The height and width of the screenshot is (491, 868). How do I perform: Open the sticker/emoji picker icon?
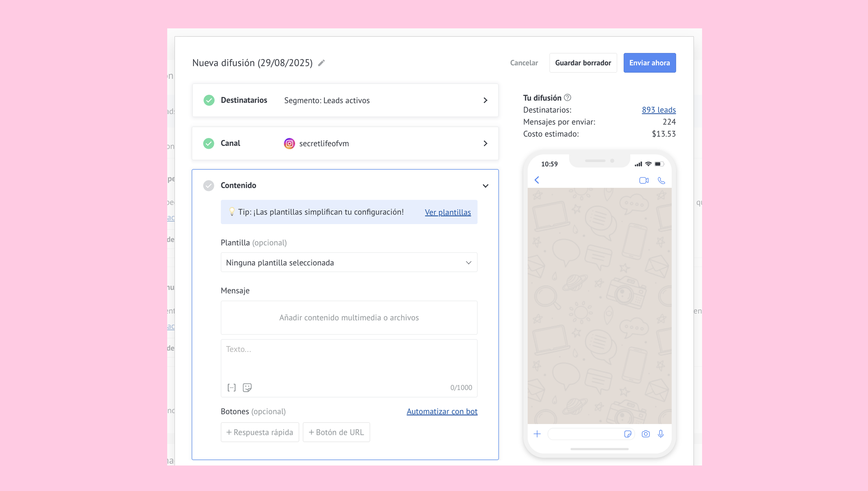coord(247,387)
